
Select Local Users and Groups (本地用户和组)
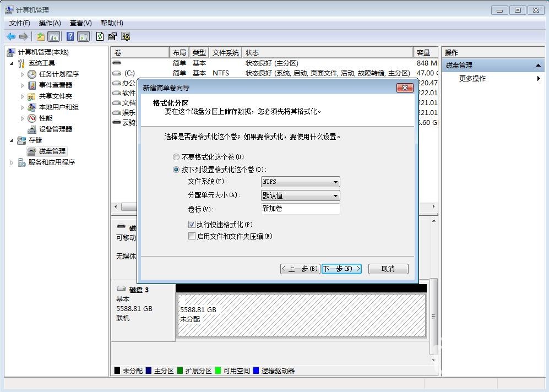(x=59, y=107)
